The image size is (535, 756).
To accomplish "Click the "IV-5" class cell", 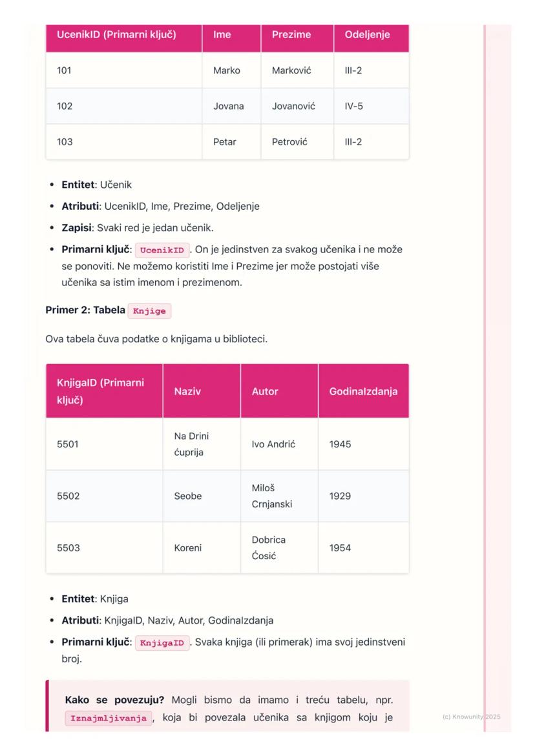I will 353,106.
